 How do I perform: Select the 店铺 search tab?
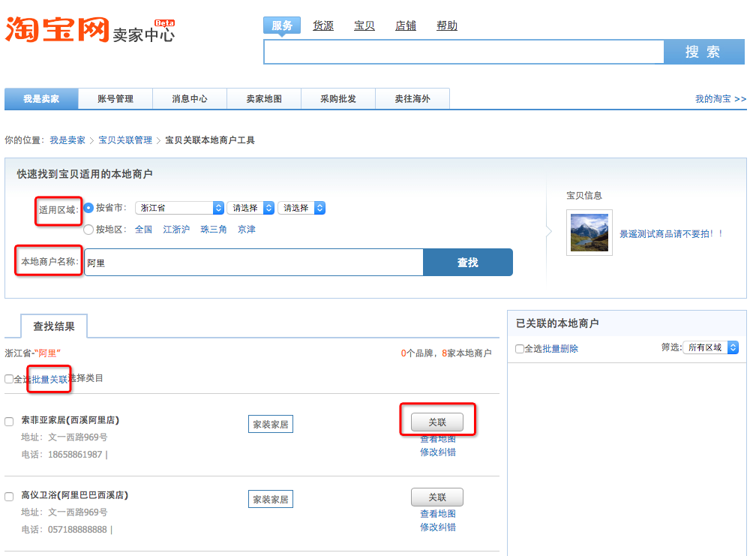(x=406, y=26)
